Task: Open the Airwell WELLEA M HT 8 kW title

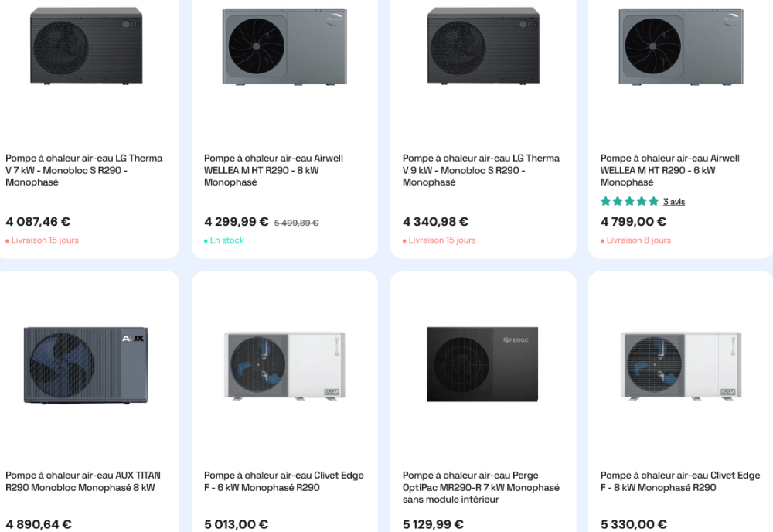Action: (x=274, y=170)
